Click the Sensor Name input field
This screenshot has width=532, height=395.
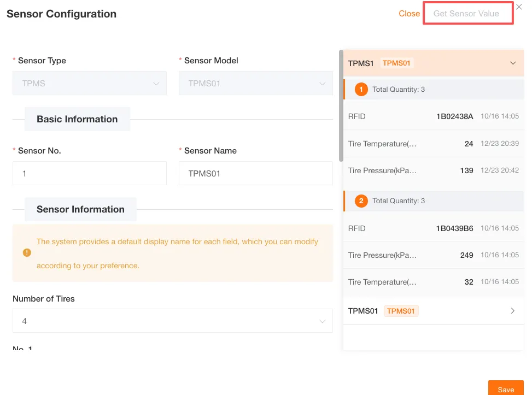[x=255, y=174]
